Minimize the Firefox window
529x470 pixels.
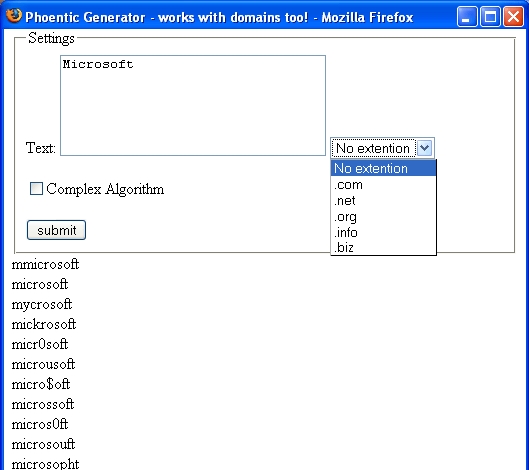pyautogui.click(x=467, y=17)
